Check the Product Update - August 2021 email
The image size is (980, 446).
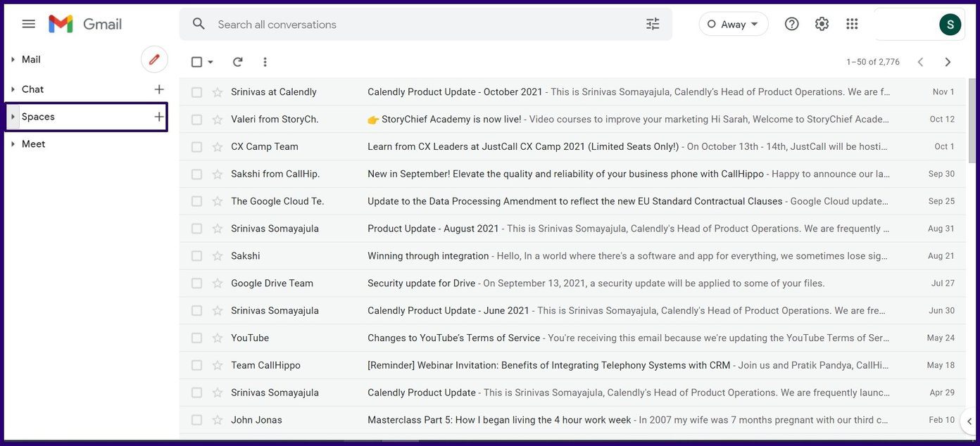coord(196,229)
